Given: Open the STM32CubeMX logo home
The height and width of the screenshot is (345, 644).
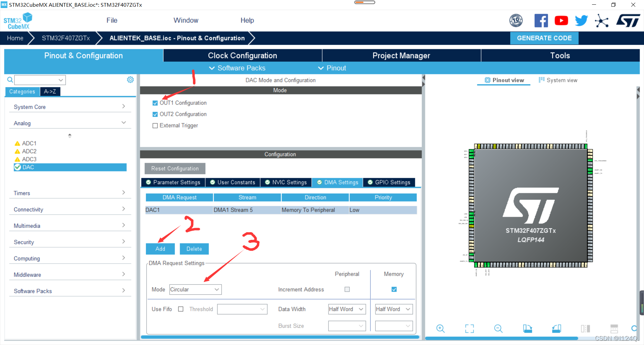Looking at the screenshot, I should pos(18,21).
